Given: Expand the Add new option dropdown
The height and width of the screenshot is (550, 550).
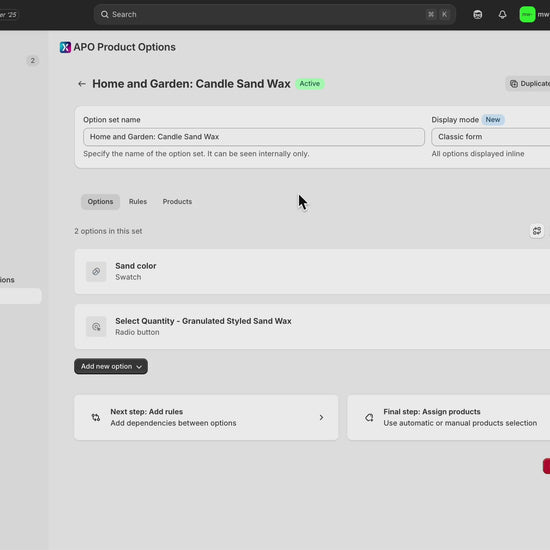Looking at the screenshot, I should (111, 366).
